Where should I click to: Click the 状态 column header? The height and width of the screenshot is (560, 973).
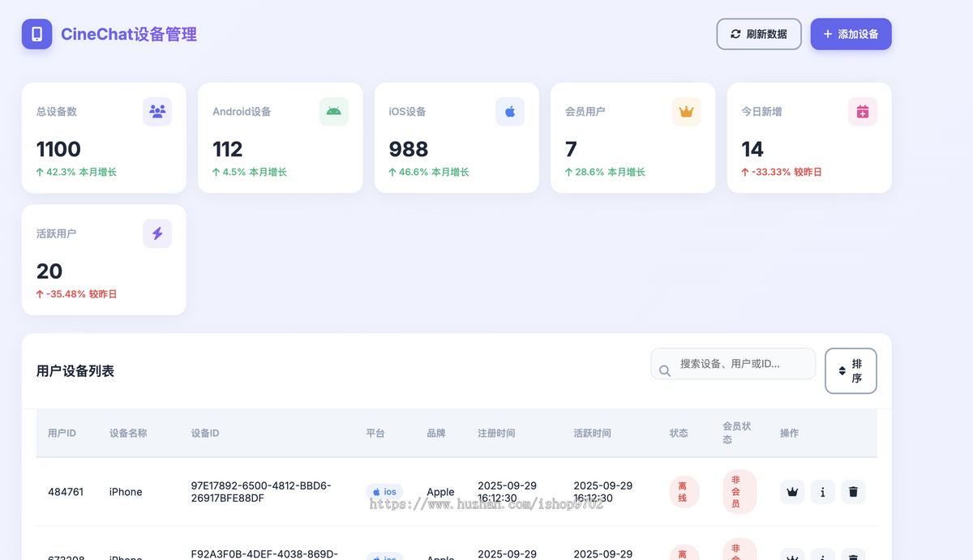679,434
